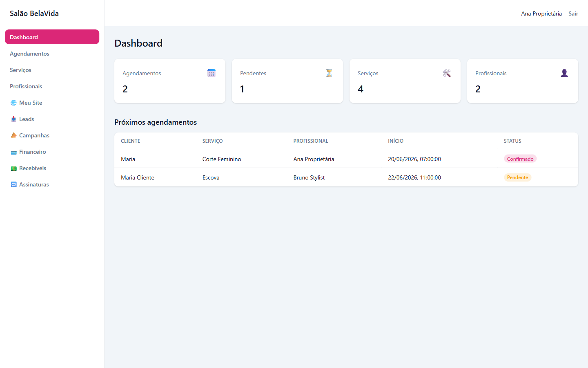Click the SERVIÇO column header

click(x=213, y=141)
